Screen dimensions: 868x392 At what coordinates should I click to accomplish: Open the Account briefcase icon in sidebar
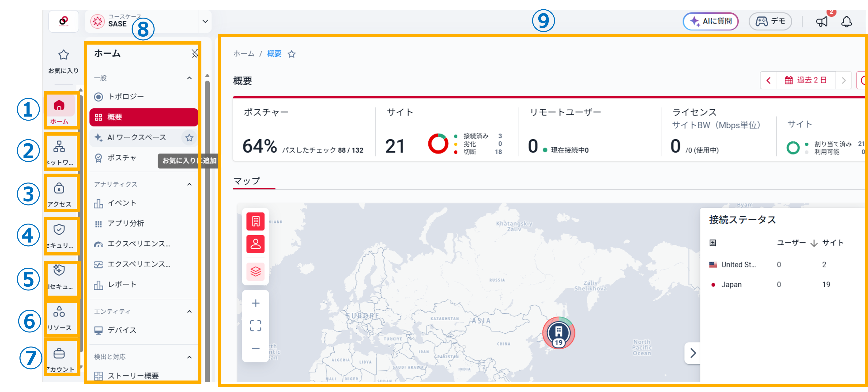(59, 359)
